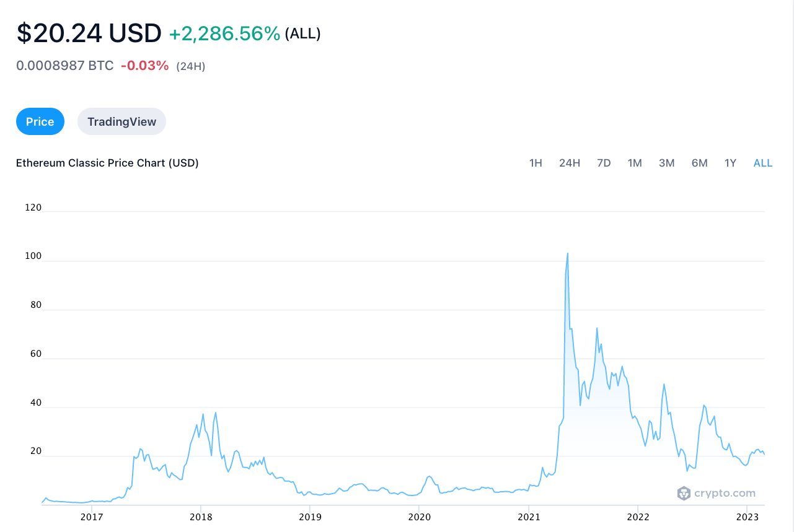Click the Ethereum Classic Price Chart title
This screenshot has width=794, height=532.
107,163
